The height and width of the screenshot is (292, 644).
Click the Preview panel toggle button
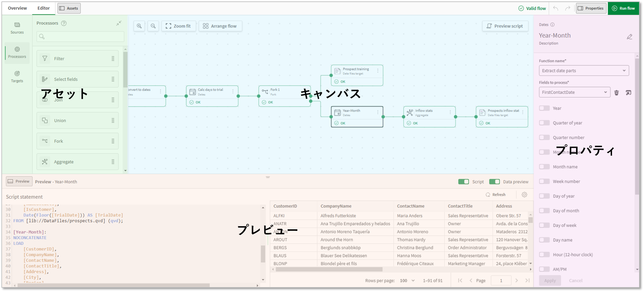19,181
